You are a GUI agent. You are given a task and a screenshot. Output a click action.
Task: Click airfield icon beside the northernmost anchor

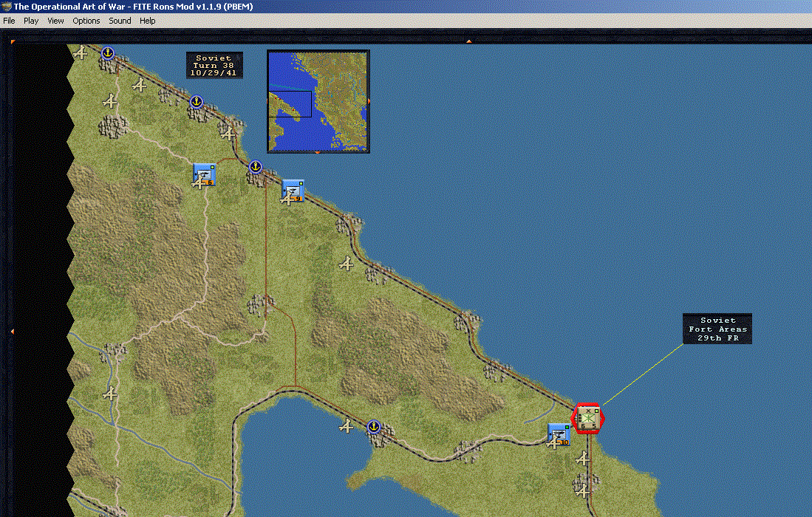coord(81,52)
